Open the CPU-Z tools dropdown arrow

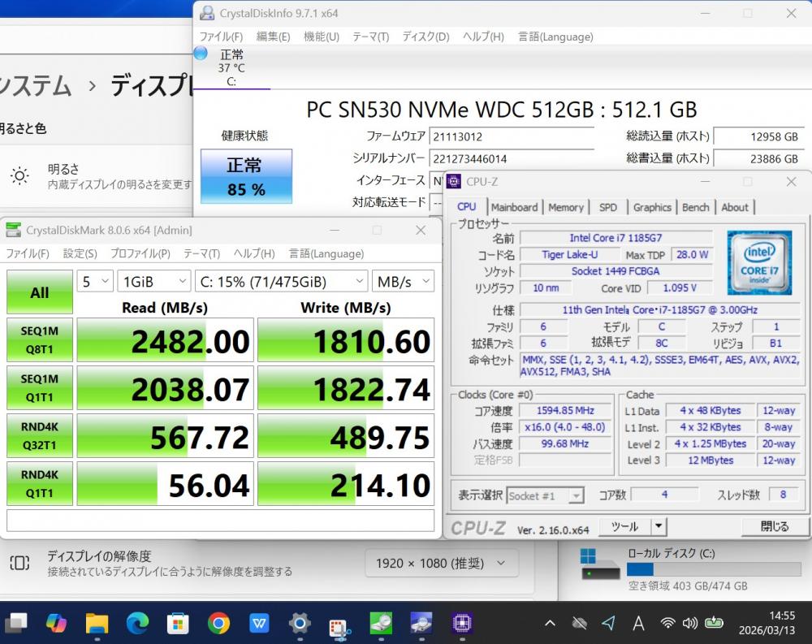(659, 526)
